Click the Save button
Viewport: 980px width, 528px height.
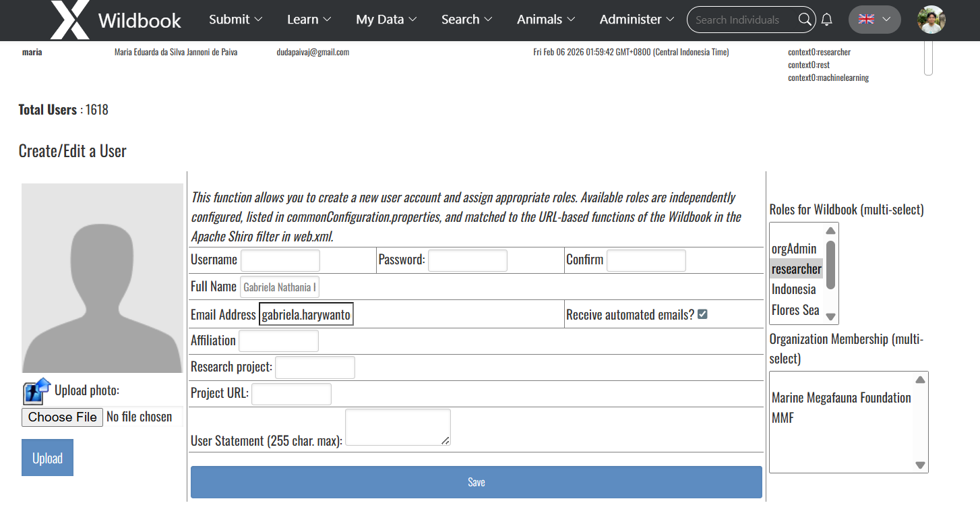coord(476,482)
